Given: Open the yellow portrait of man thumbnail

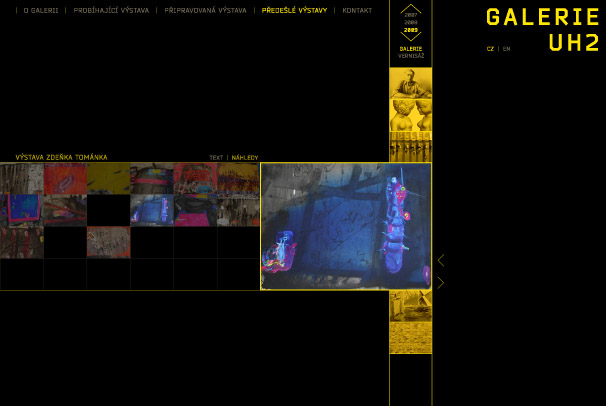Looking at the screenshot, I should (410, 83).
